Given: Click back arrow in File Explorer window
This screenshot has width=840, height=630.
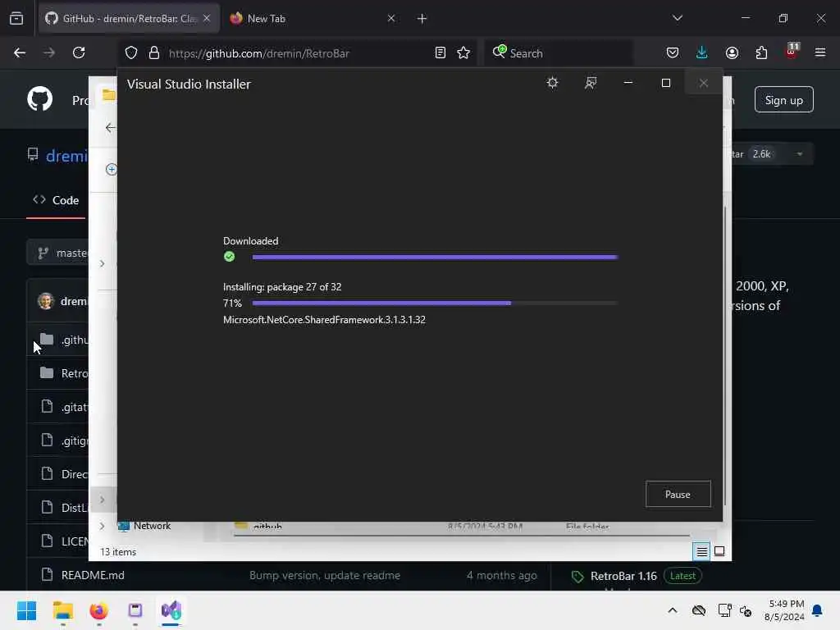Looking at the screenshot, I should [110, 127].
